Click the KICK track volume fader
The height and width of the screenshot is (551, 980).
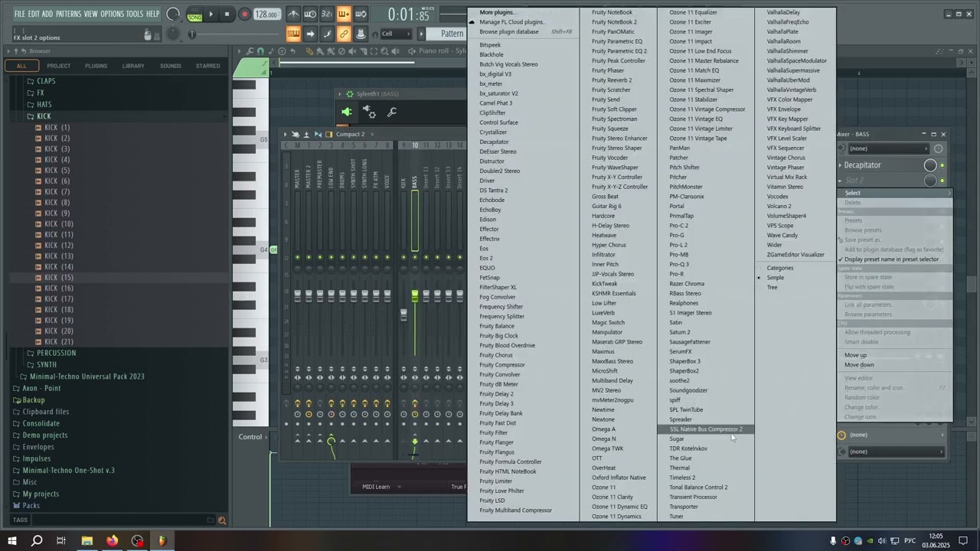tap(404, 315)
